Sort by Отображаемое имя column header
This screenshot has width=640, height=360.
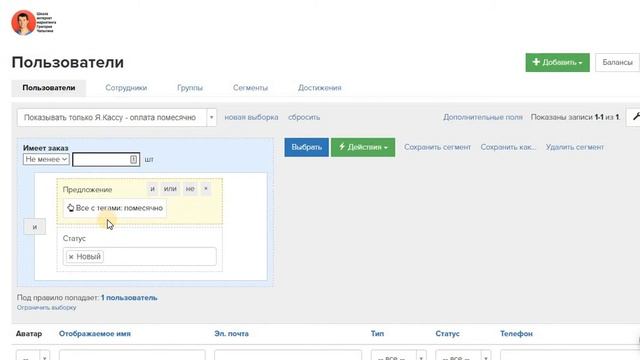[95, 333]
